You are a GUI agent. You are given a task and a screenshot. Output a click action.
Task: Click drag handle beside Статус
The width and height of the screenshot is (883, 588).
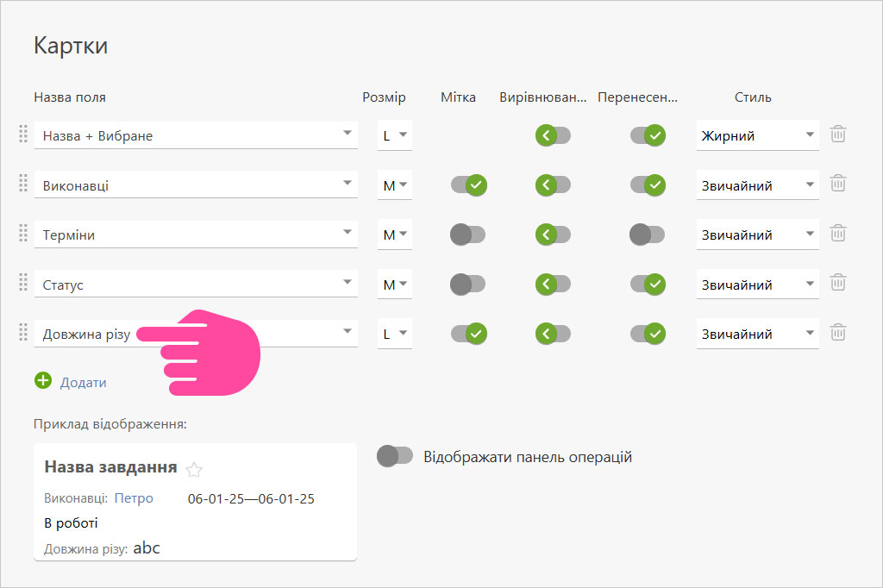point(23,282)
